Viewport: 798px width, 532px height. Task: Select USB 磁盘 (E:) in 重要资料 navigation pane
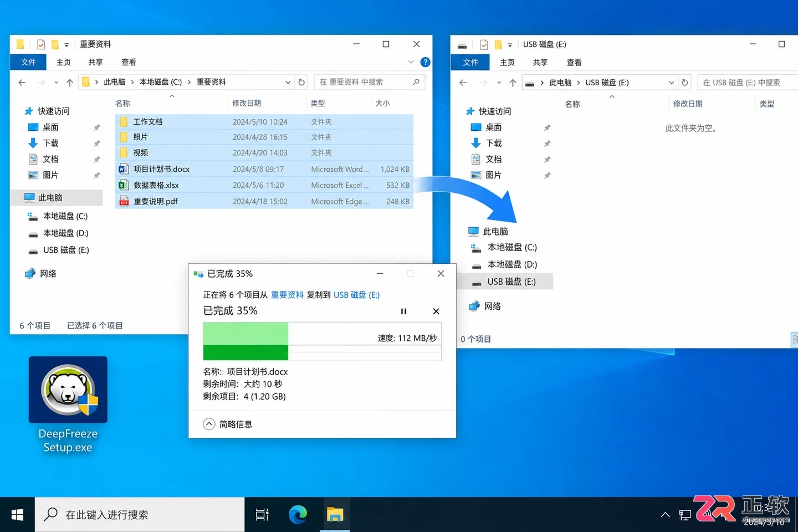(66, 250)
